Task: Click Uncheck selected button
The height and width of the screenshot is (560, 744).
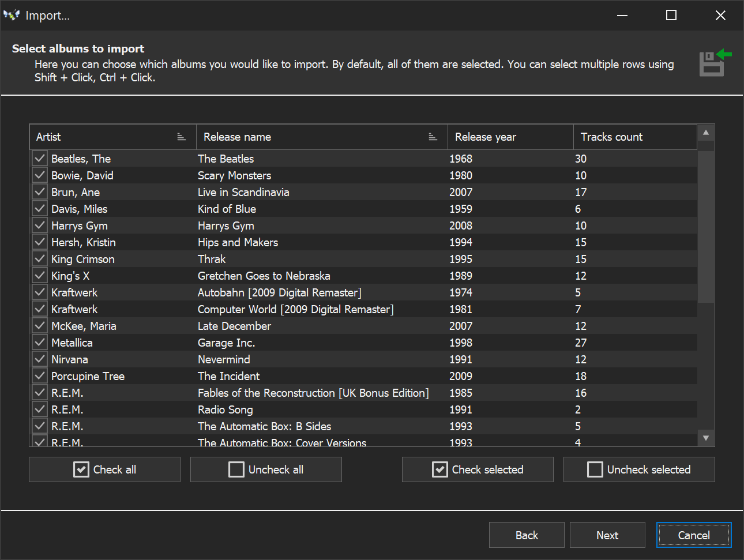Action: pyautogui.click(x=639, y=469)
